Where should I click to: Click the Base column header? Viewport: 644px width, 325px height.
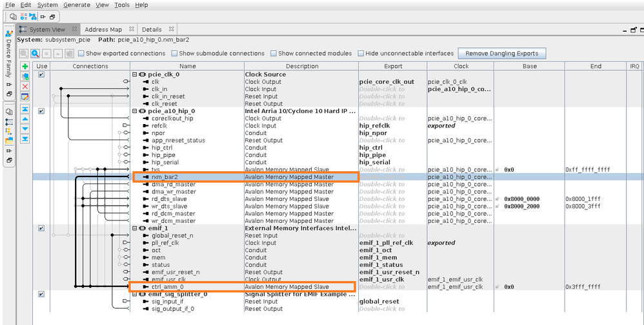click(530, 66)
